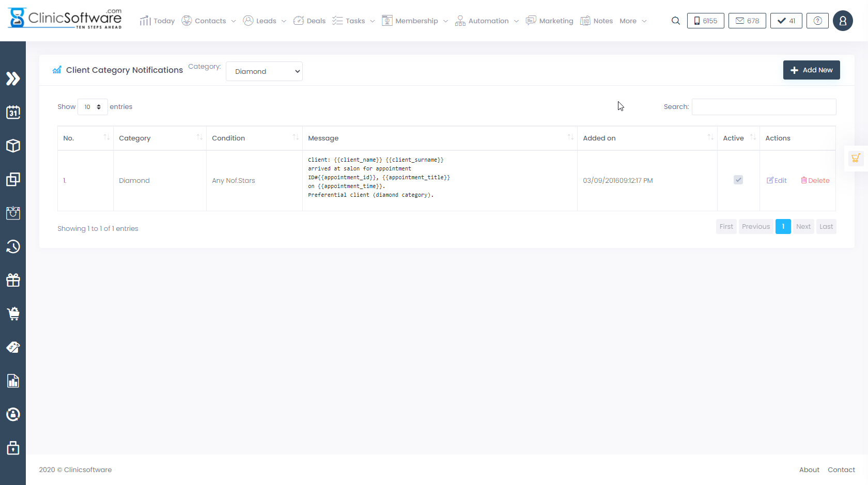The height and width of the screenshot is (485, 868).
Task: Open the user profile avatar icon
Action: pos(843,21)
